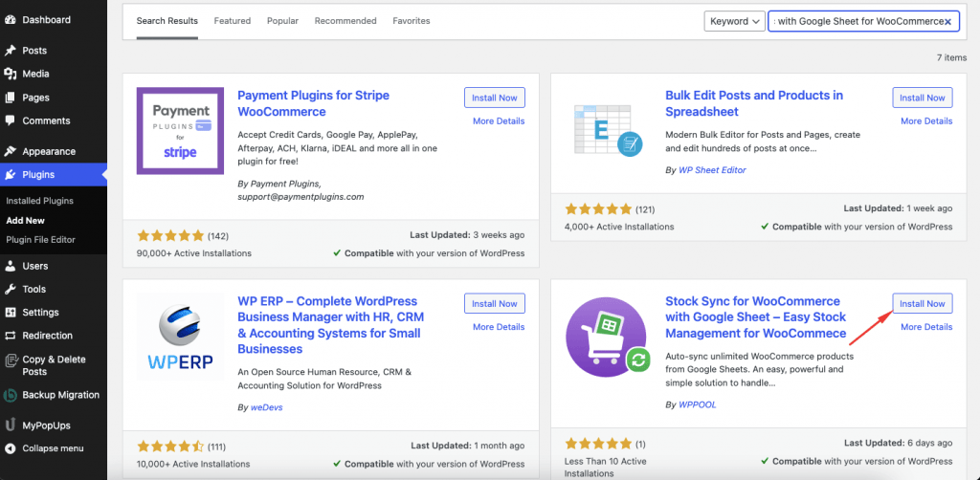Image resolution: width=980 pixels, height=480 pixels.
Task: View More Details for Payment Plugins Stripe
Action: (x=499, y=121)
